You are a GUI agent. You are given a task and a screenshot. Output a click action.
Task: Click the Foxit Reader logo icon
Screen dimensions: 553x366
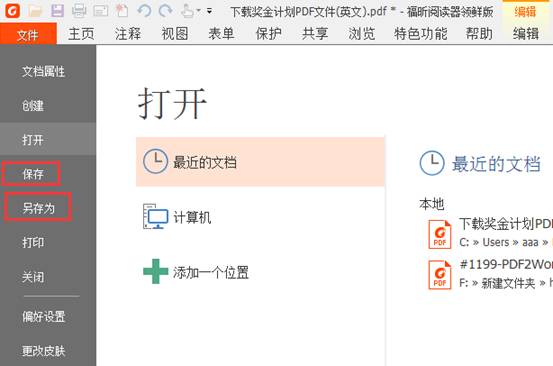[x=12, y=11]
